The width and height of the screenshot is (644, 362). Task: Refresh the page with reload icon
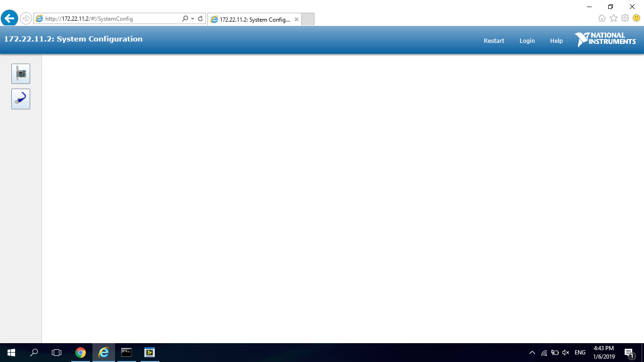coord(200,19)
